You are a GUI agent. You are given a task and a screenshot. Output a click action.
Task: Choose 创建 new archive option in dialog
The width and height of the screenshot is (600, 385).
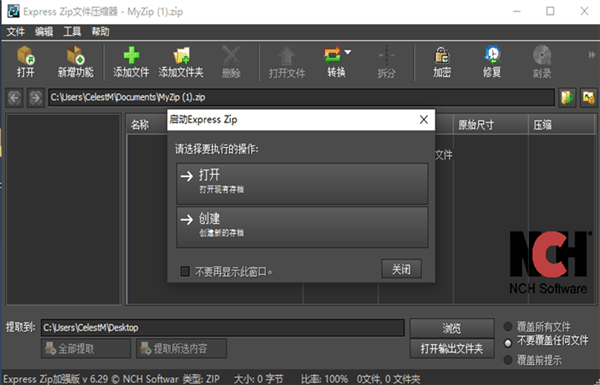point(302,227)
